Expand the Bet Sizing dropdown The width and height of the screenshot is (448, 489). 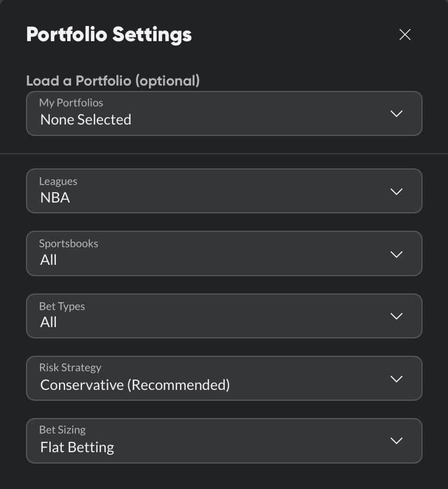(x=224, y=441)
